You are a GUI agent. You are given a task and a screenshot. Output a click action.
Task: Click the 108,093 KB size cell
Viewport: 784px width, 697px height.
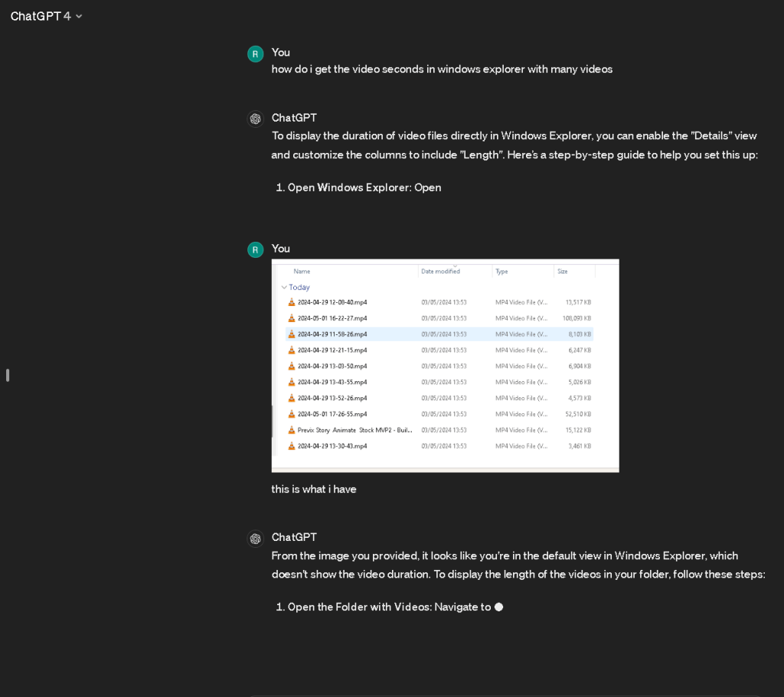[x=577, y=318]
